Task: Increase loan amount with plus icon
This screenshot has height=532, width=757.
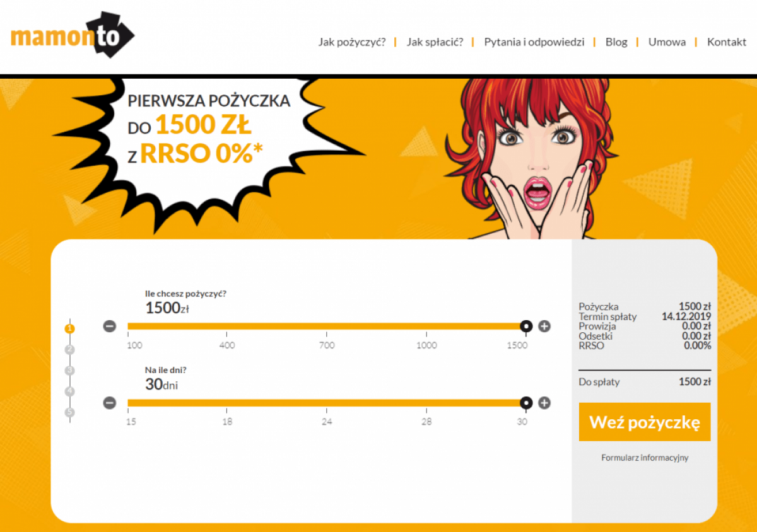Action: click(544, 326)
